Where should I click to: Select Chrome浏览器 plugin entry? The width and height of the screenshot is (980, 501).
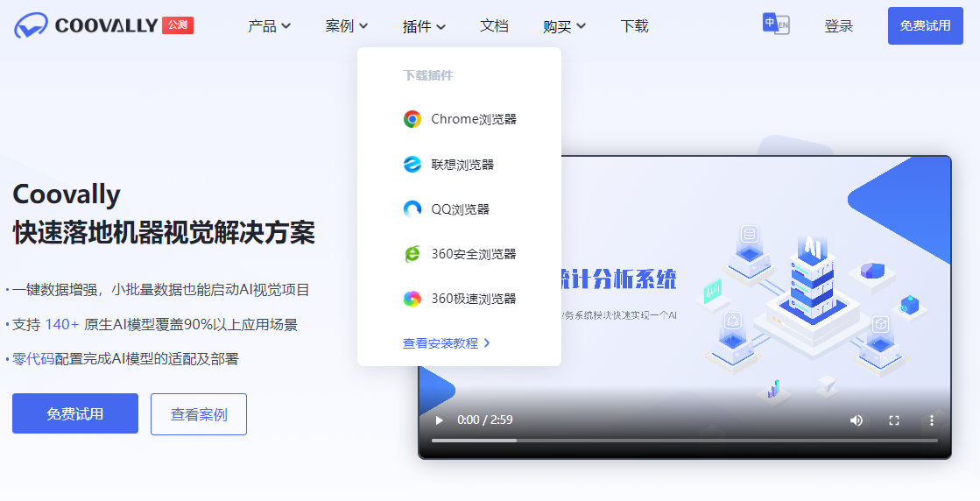click(x=460, y=119)
